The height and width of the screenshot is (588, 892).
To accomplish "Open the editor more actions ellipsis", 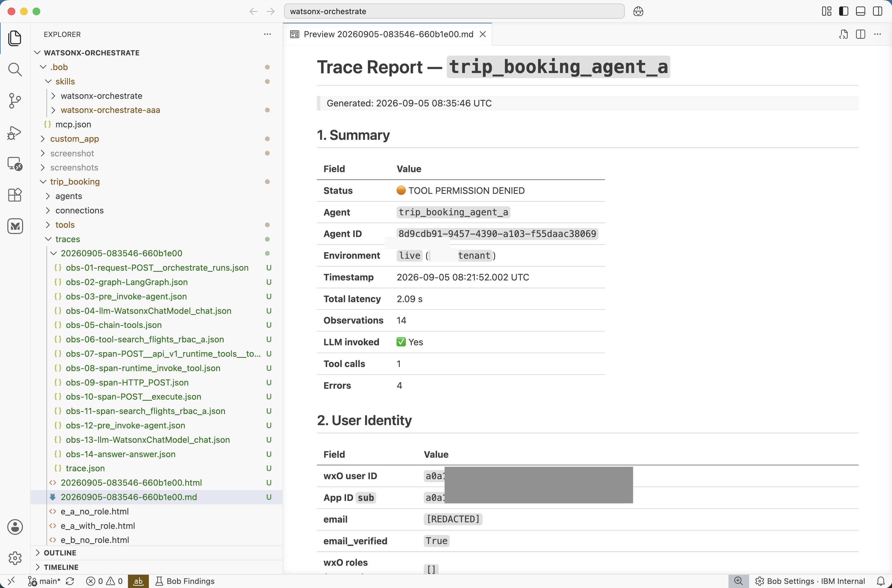I will [x=877, y=34].
